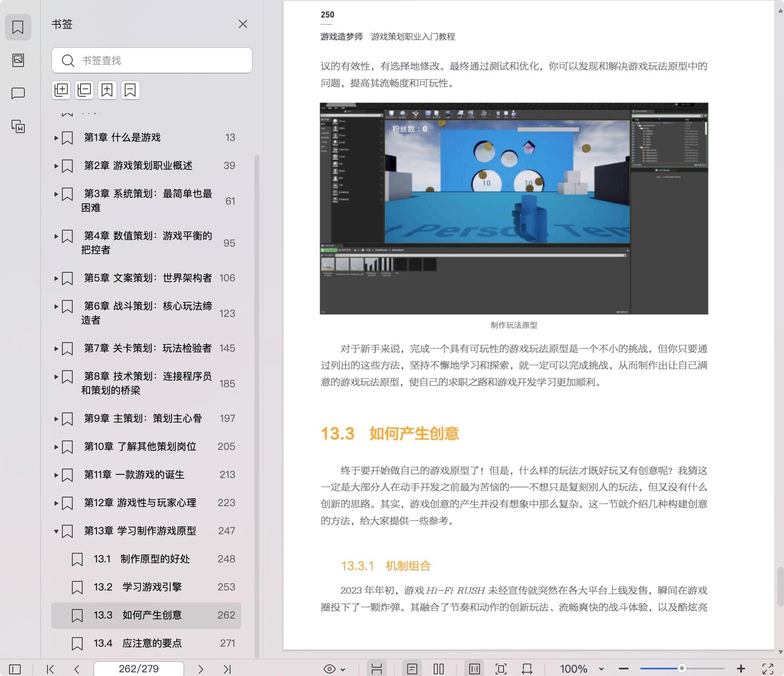Click the 书签查找 search field
Viewport: 784px width, 676px height.
click(152, 60)
